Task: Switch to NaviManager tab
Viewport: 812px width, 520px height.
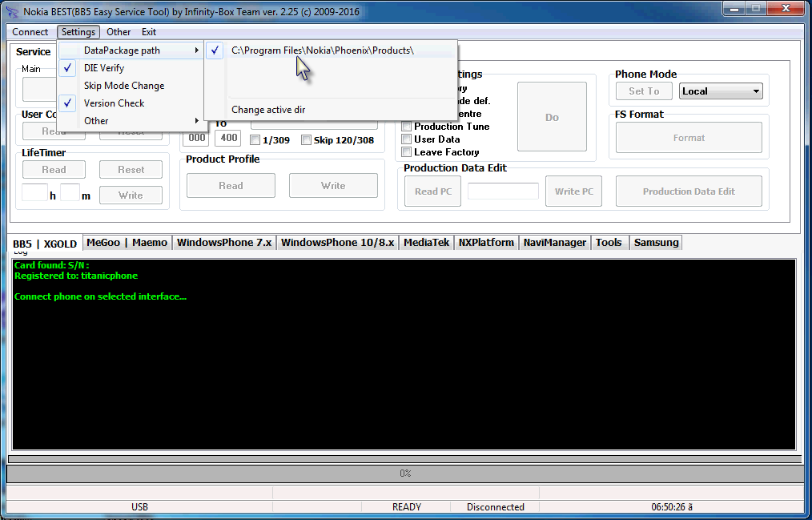Action: tap(555, 243)
